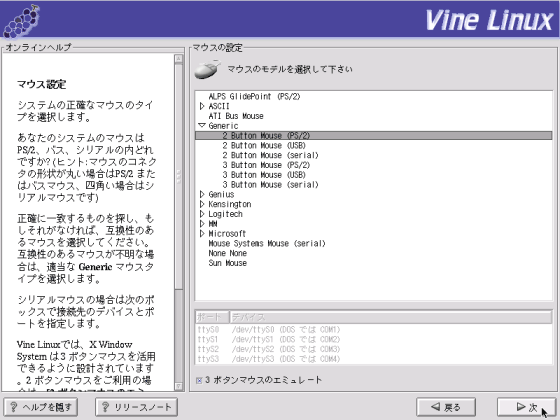Click the bold Generic word in help text

tap(95, 267)
